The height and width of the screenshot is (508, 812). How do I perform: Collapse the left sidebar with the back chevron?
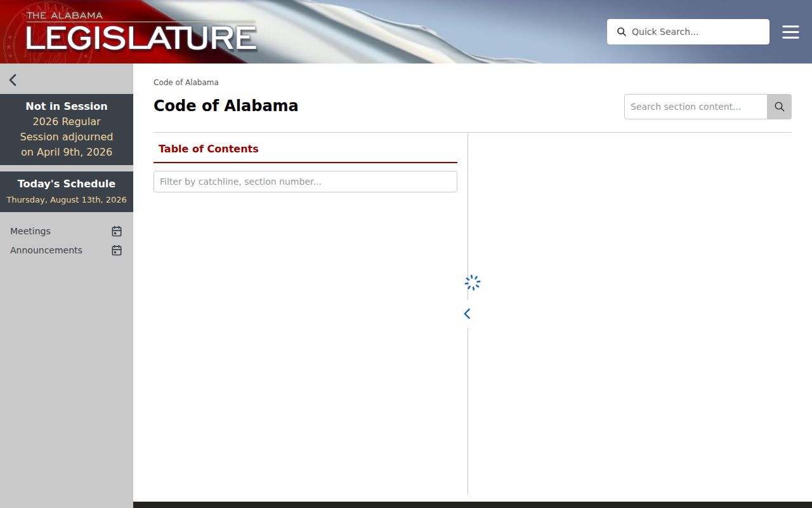(13, 80)
